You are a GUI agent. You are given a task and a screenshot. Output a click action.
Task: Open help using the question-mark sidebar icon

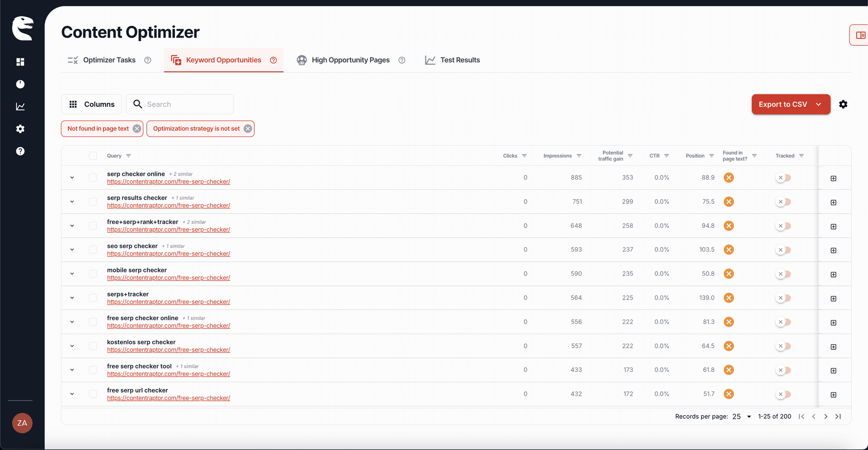click(20, 151)
